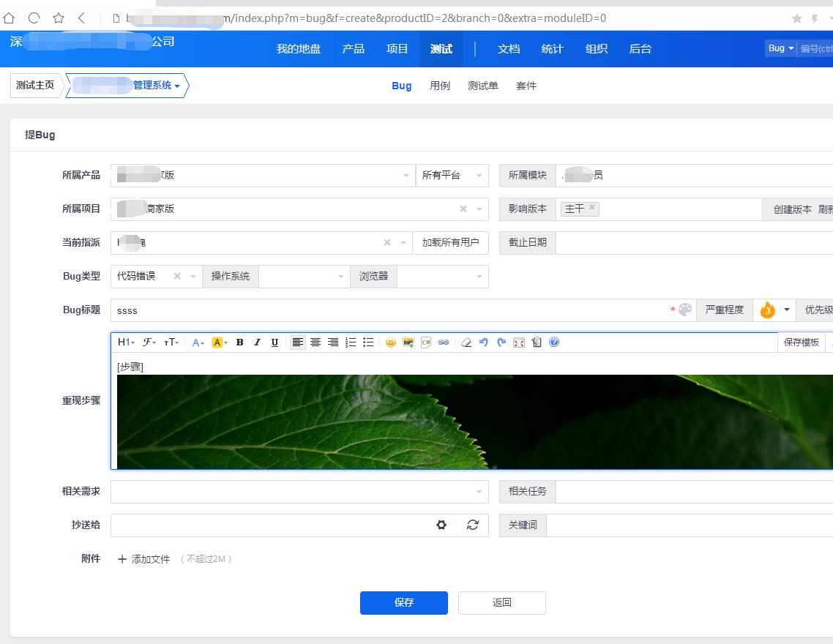This screenshot has width=833, height=644.
Task: Toggle fullscreen editor mode
Action: pyautogui.click(x=519, y=342)
